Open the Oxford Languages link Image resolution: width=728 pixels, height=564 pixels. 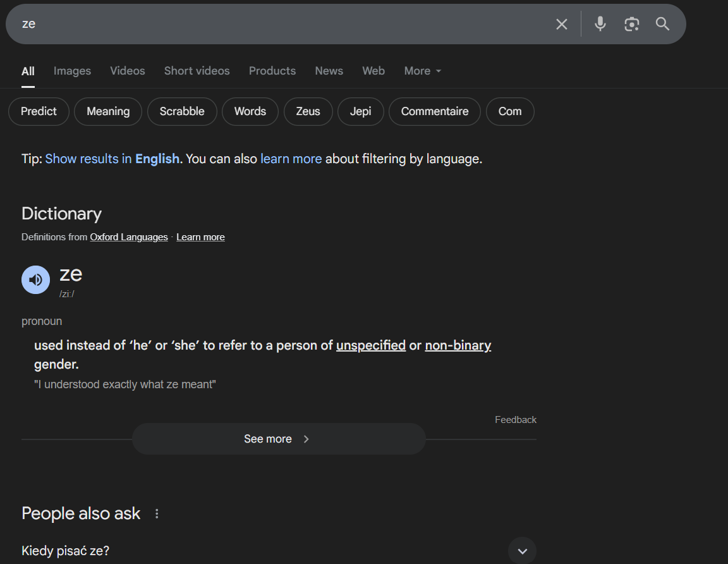(129, 237)
